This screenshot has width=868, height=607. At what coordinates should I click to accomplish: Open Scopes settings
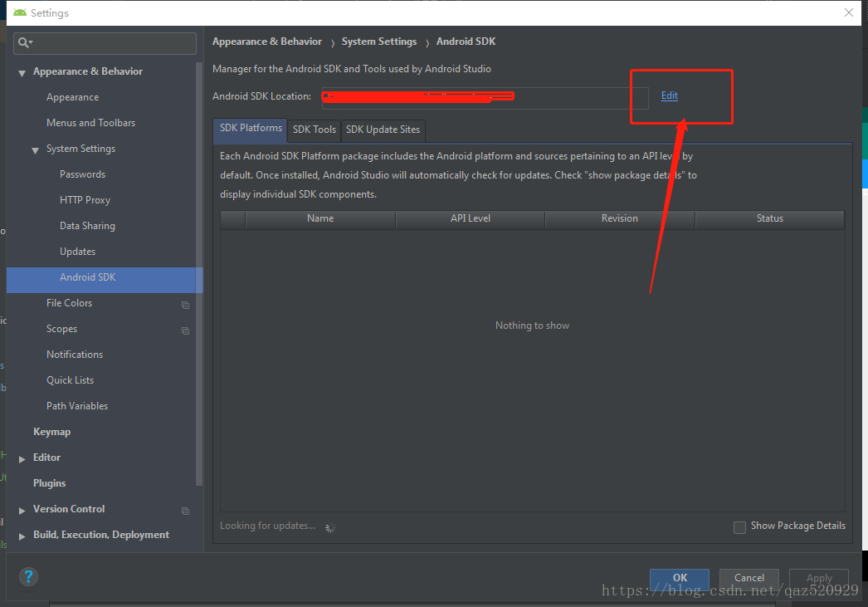tap(62, 329)
